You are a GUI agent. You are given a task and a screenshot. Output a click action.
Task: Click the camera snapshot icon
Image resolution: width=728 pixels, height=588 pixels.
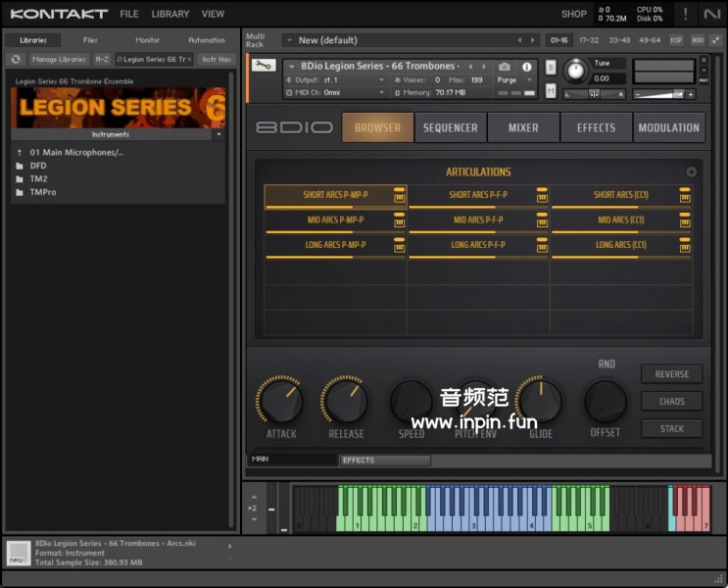[x=505, y=67]
